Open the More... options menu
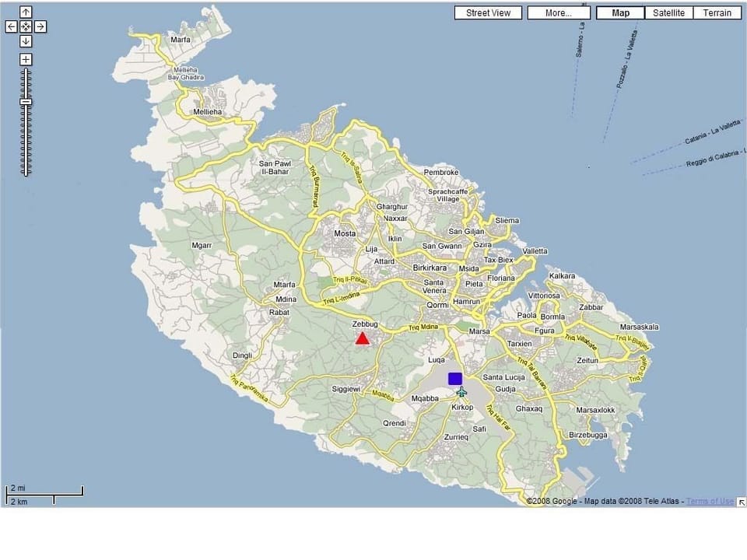747x560 pixels. coord(559,13)
